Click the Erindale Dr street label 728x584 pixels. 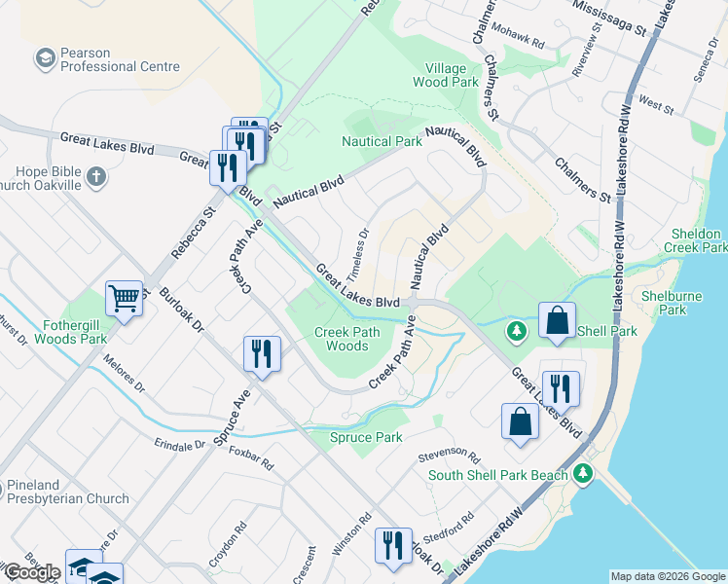coord(179,445)
